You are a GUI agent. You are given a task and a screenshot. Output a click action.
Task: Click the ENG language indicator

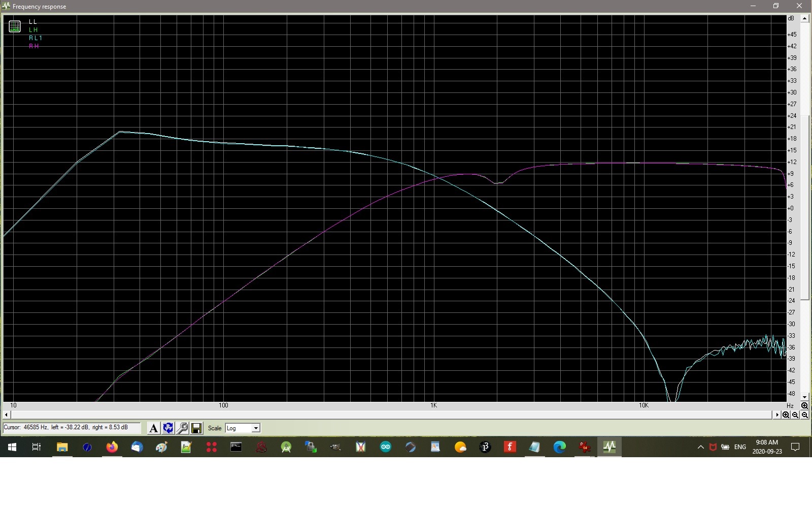pyautogui.click(x=740, y=447)
